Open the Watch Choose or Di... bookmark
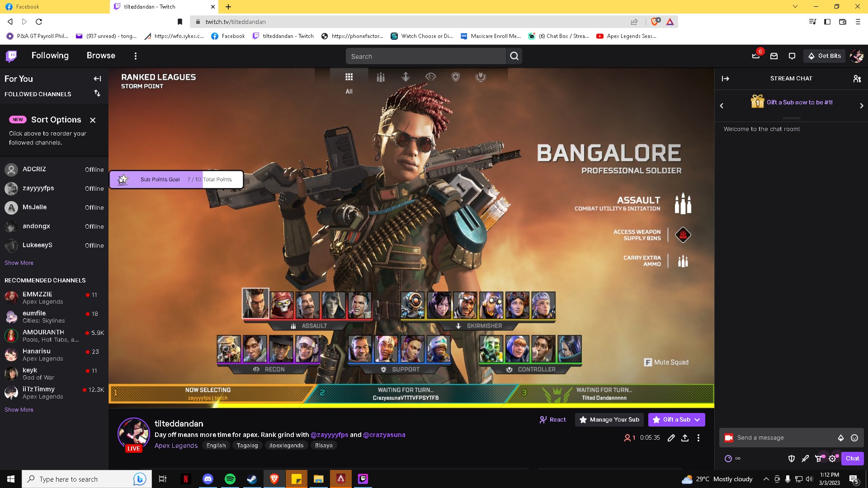Image resolution: width=868 pixels, height=488 pixels. click(x=422, y=36)
